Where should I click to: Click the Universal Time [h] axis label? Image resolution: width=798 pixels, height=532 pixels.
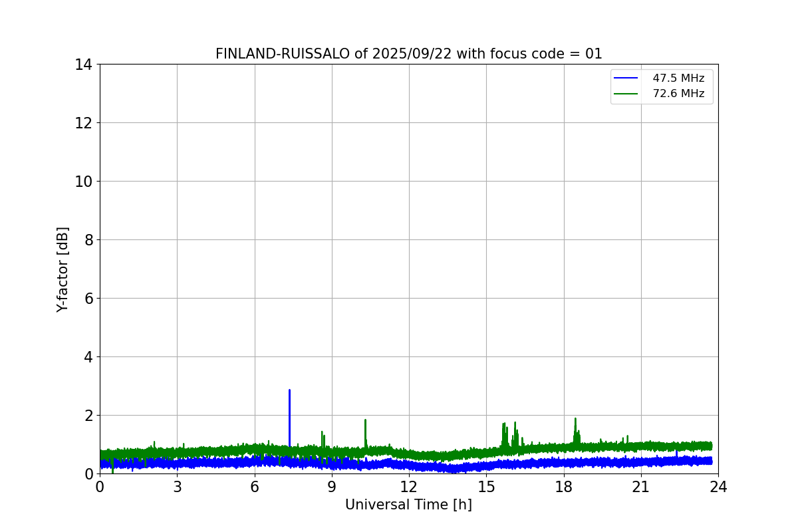tap(408, 505)
